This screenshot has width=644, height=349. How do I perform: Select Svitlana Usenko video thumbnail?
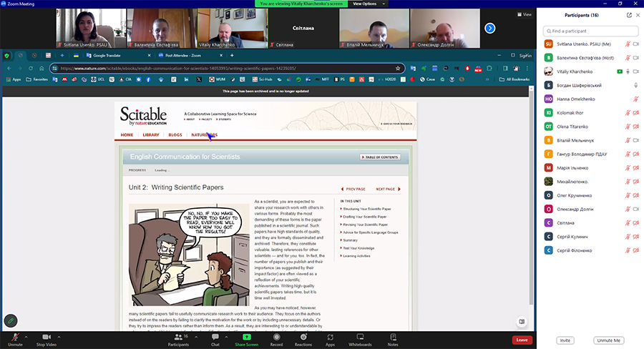(91, 29)
